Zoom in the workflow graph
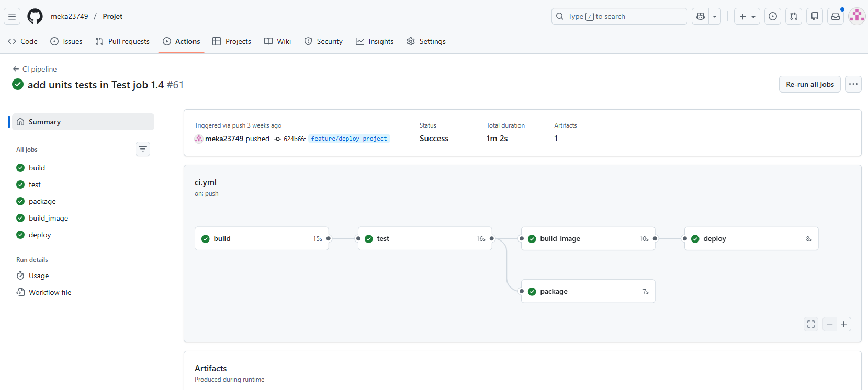Image resolution: width=868 pixels, height=390 pixels. pyautogui.click(x=844, y=324)
